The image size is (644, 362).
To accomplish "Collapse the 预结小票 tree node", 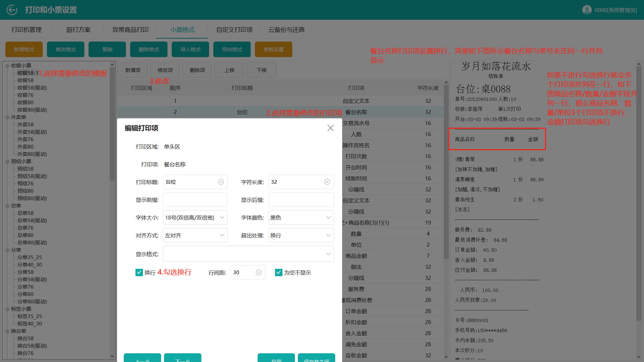I will [7, 162].
